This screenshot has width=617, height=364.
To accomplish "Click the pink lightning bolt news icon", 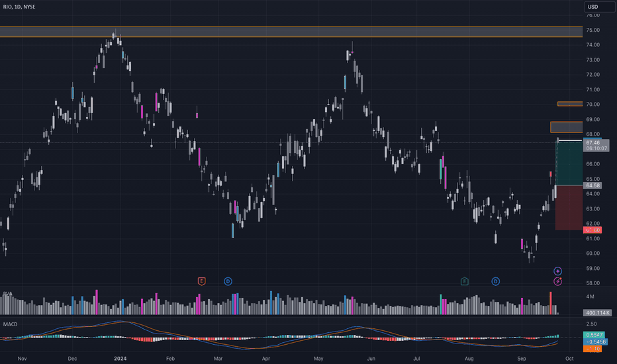I will pos(557,281).
